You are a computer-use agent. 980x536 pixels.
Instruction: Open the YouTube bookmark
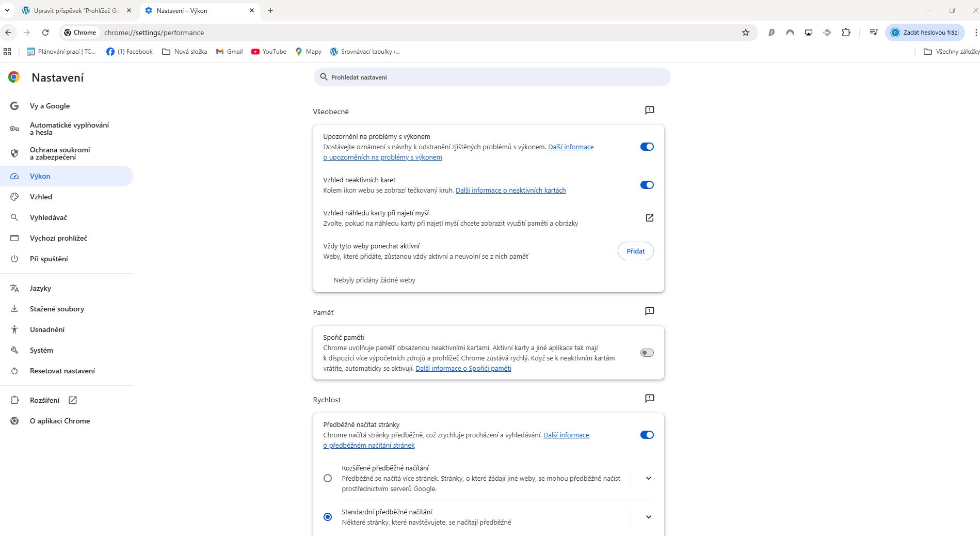269,52
